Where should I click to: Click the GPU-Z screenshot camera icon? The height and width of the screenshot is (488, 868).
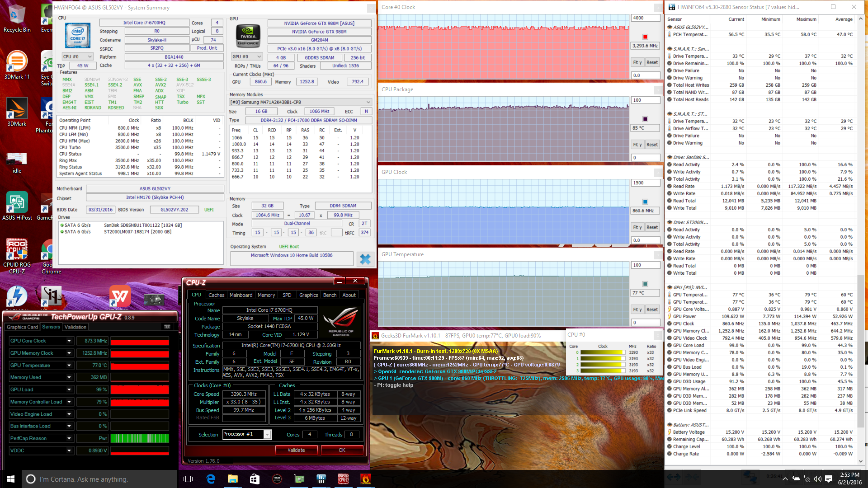pos(167,327)
